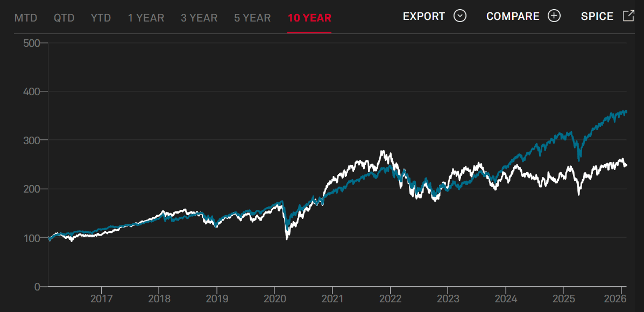Switch to the MTD time range
Image resolution: width=644 pixels, height=312 pixels.
click(26, 18)
